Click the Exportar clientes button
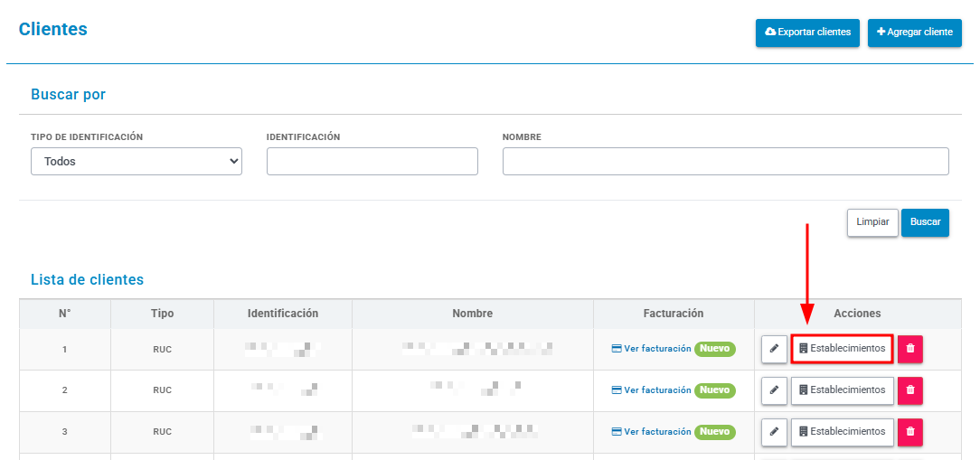This screenshot has width=980, height=460. [x=807, y=33]
